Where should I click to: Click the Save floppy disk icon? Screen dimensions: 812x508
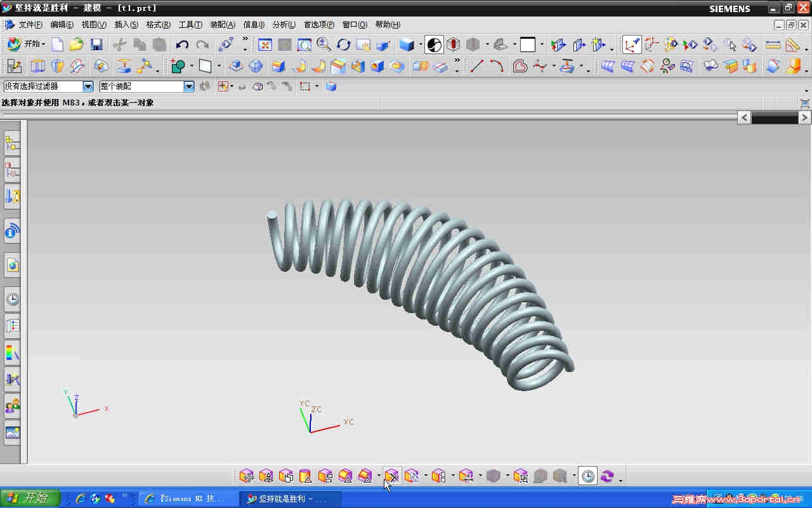pos(96,44)
